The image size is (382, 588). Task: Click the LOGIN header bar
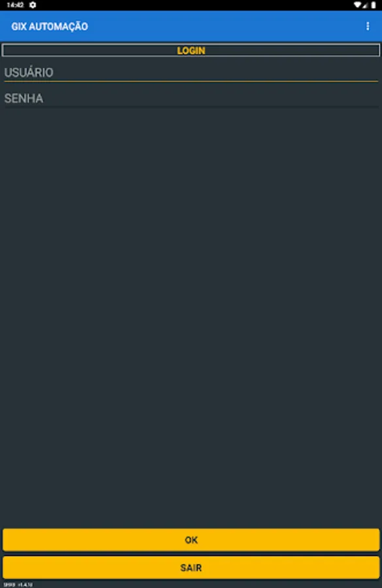191,50
